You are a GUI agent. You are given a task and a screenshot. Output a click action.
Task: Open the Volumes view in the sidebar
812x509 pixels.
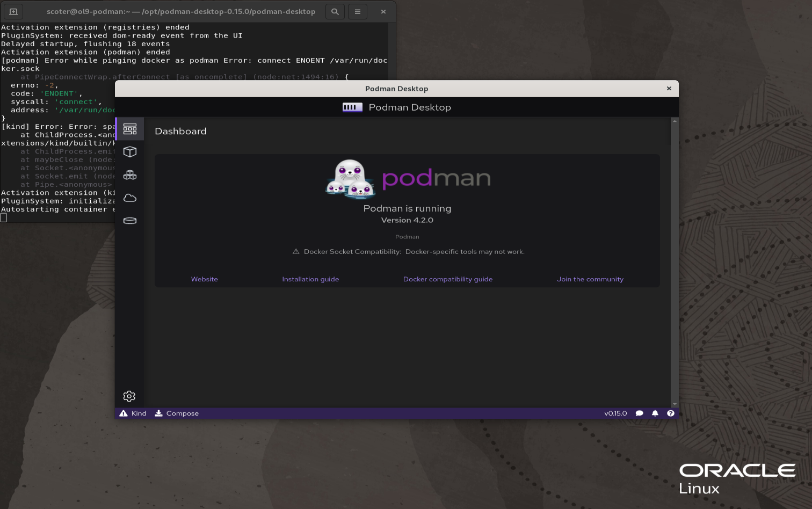tap(130, 221)
